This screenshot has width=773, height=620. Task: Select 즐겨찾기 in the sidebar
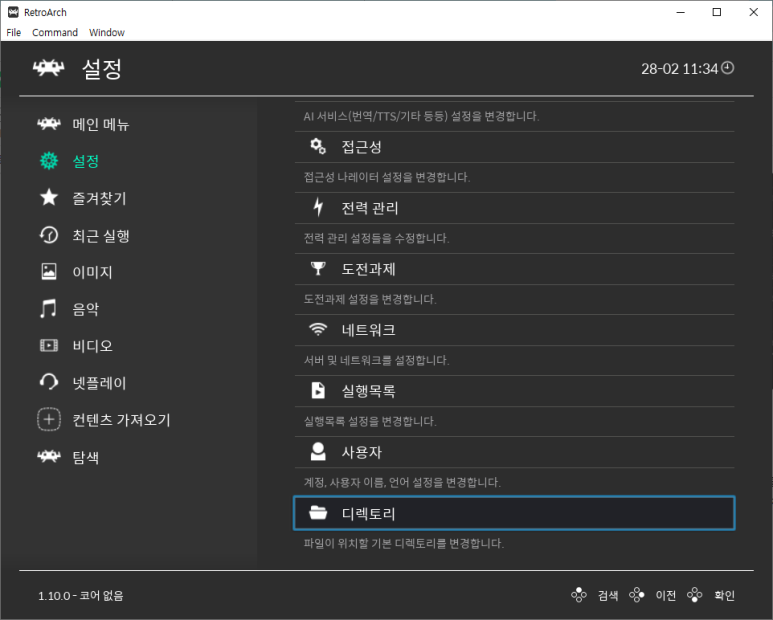100,198
